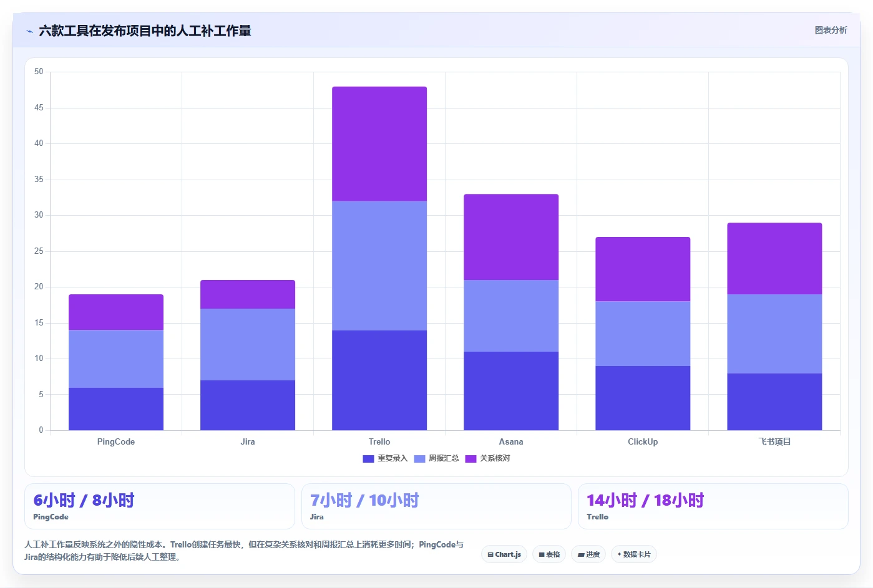The height and width of the screenshot is (588, 873).
Task: Click the Jira x-axis label
Action: click(248, 441)
